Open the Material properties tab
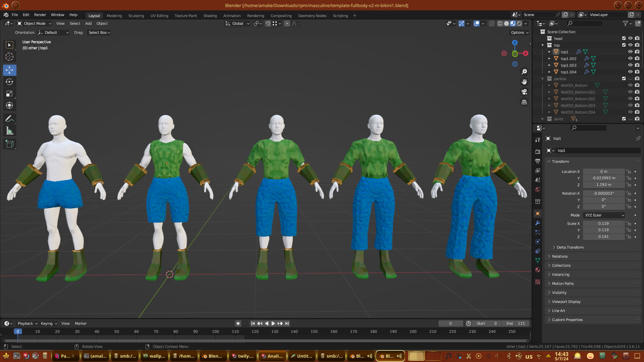The width and height of the screenshot is (644, 362). click(538, 270)
